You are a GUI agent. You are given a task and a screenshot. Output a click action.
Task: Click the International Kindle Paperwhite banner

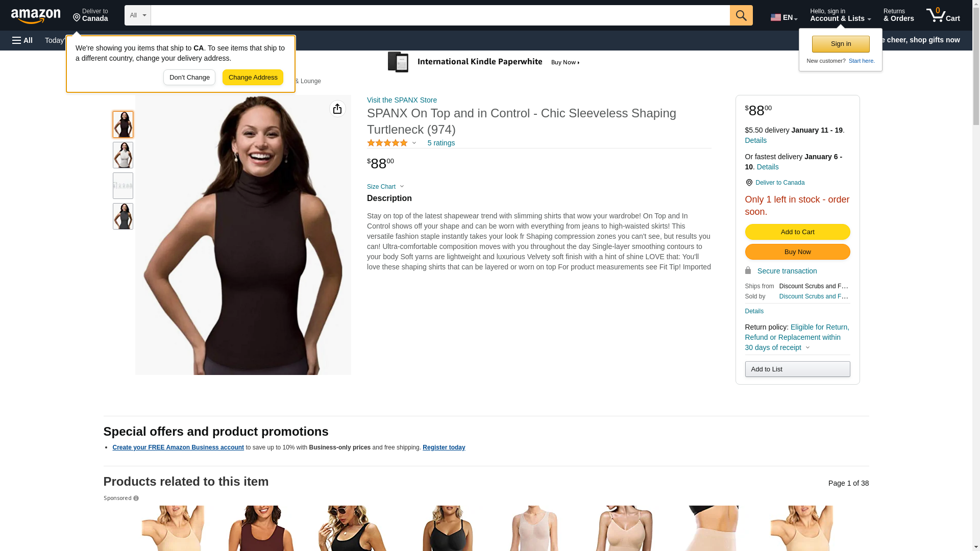click(484, 62)
